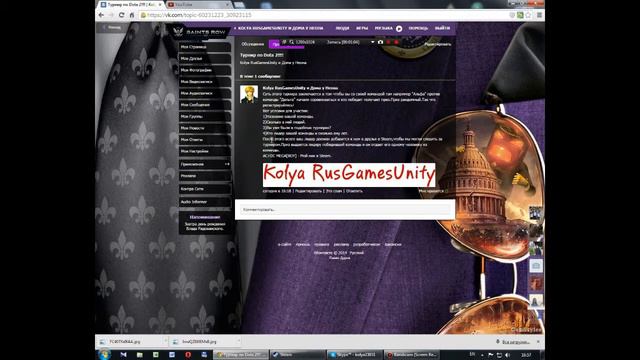Viewport: 640px width, 360px height.
Task: Open Мои Аудиозаписи in the sidebar
Action: point(205,93)
